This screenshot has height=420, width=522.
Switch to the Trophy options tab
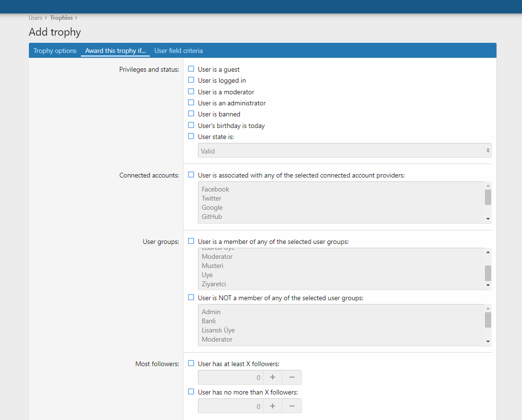click(x=55, y=51)
